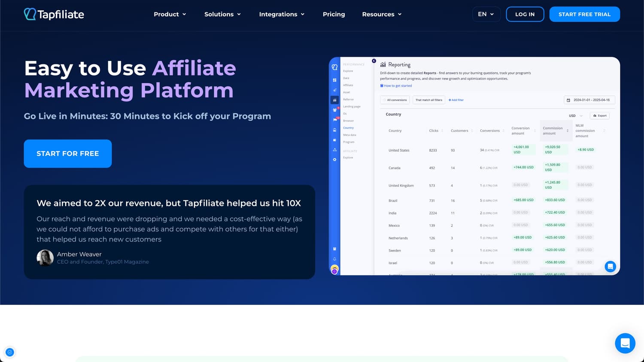Select Browser in the Performance list
The height and width of the screenshot is (362, 644).
(x=348, y=121)
